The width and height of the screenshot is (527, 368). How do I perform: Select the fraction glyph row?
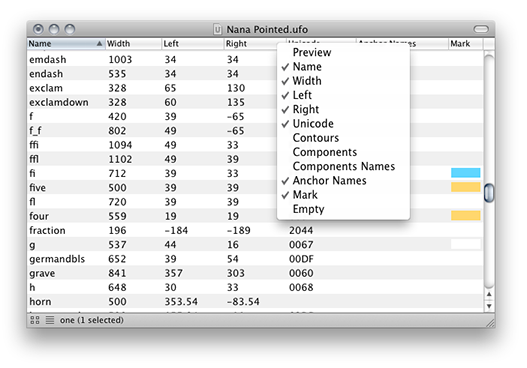click(255, 230)
